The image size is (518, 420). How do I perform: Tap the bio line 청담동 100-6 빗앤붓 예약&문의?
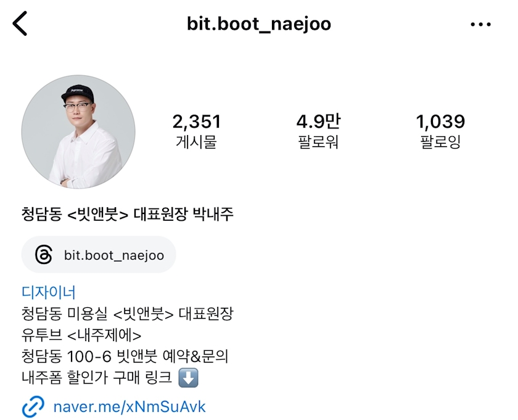(125, 356)
